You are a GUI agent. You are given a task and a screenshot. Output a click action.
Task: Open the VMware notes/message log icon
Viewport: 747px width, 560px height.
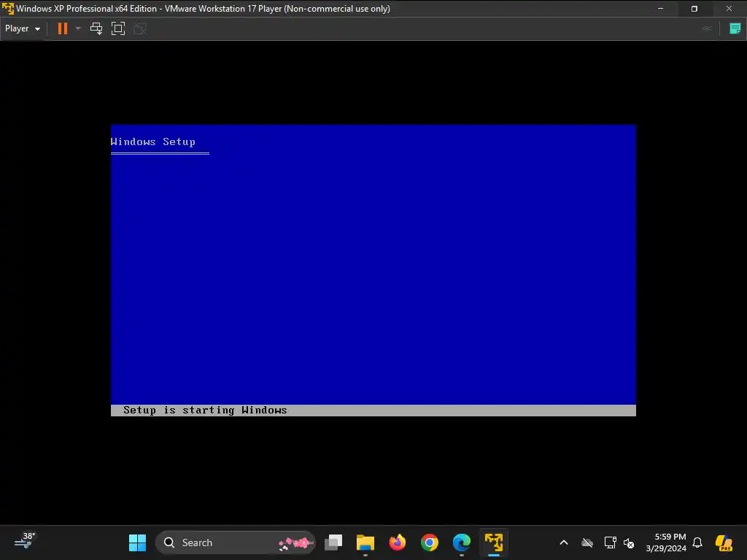[x=735, y=28]
